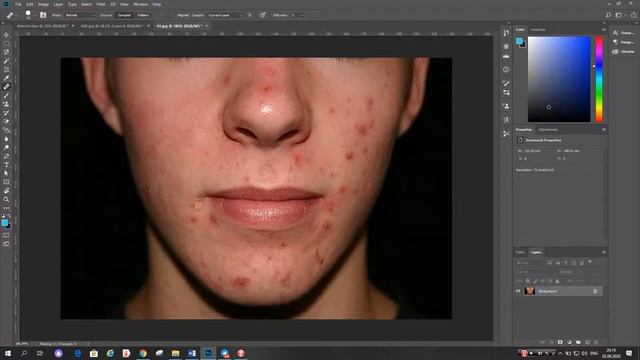Select the Crop tool

click(6, 69)
